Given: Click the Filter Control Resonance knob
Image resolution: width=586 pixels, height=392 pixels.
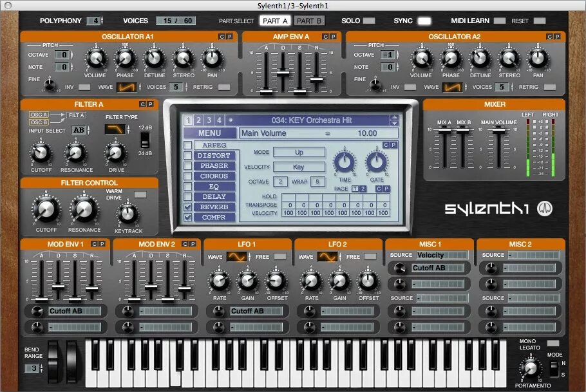Looking at the screenshot, I should pos(84,209).
